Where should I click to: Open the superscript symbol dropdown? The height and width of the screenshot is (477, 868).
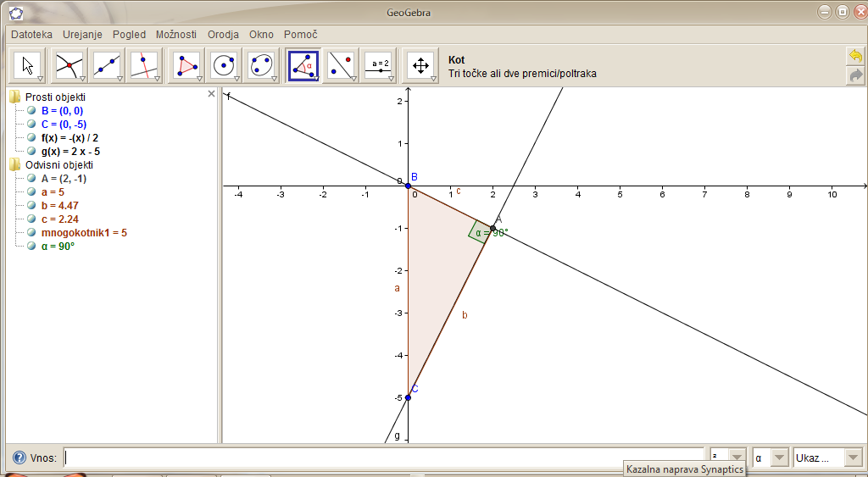pos(727,458)
